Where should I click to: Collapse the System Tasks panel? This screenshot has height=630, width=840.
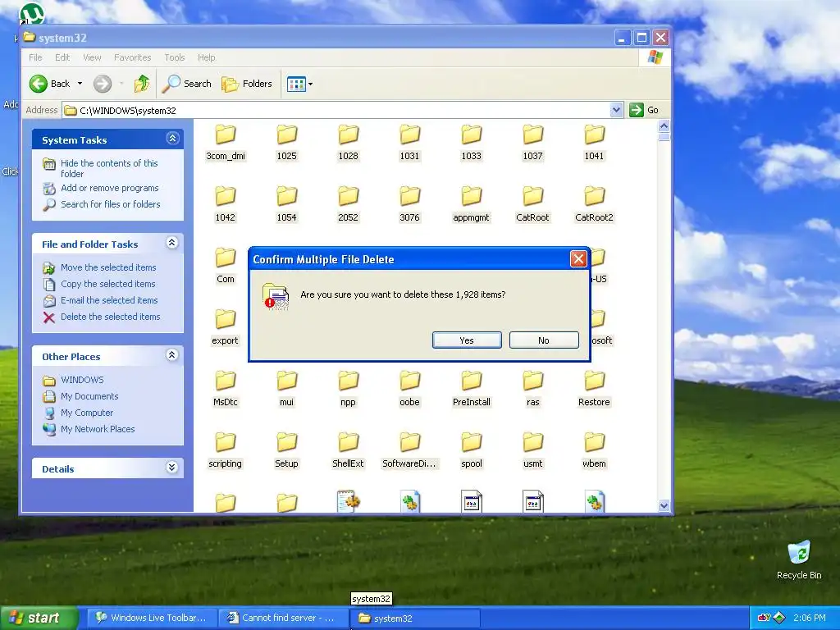(172, 139)
